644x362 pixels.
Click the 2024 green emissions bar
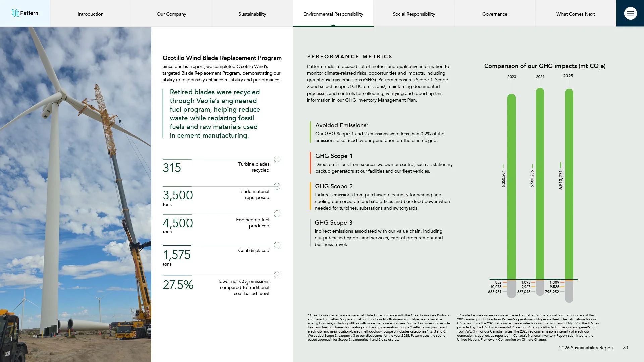pos(540,183)
